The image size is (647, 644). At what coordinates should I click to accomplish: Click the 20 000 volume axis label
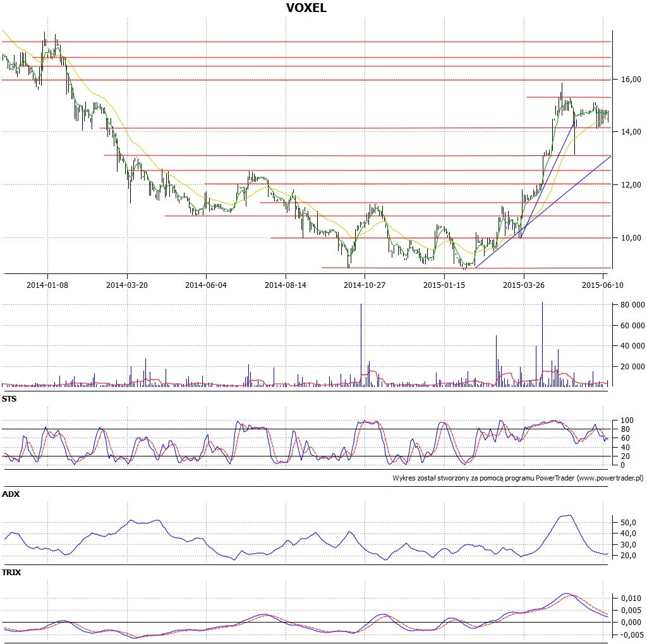click(632, 367)
